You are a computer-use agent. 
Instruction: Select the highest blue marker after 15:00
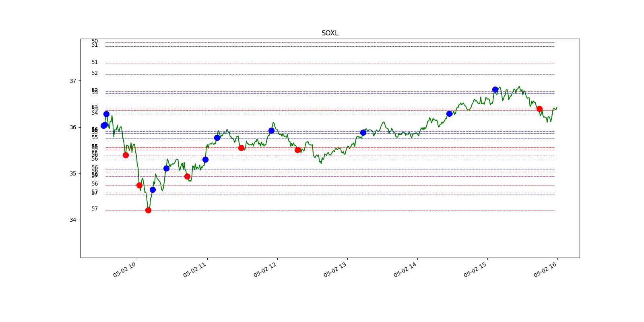coord(495,89)
